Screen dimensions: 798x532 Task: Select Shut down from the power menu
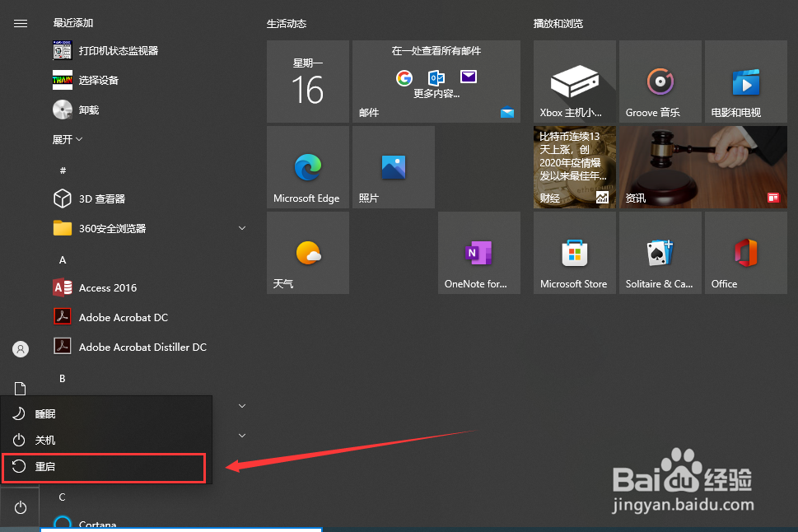click(106, 440)
